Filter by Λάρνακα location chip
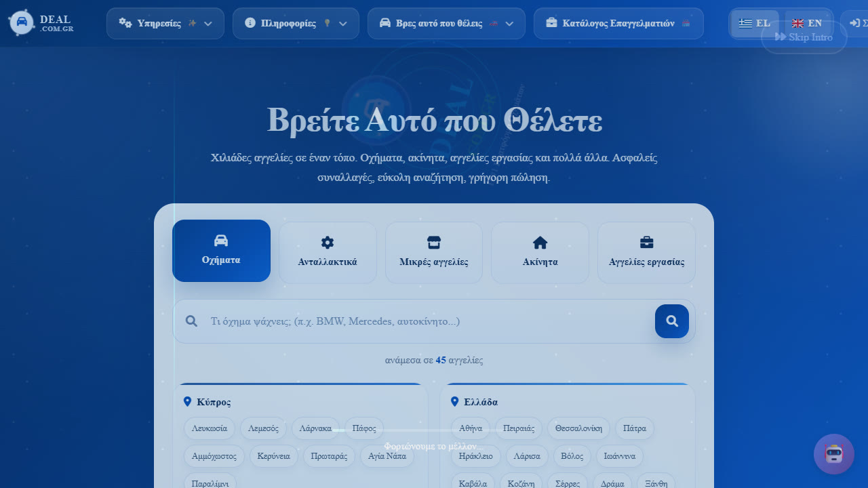Screen dimensions: 868x488 point(315,428)
